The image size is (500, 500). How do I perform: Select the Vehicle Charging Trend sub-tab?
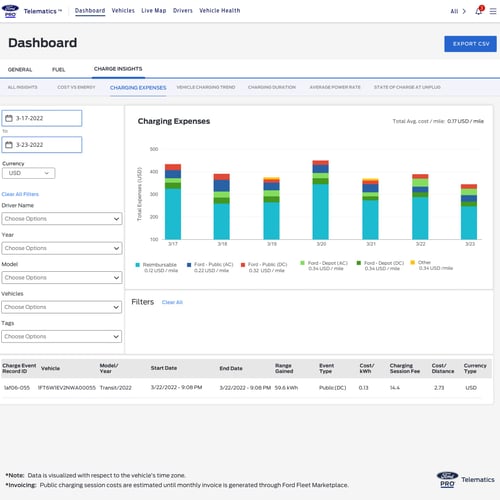click(206, 87)
